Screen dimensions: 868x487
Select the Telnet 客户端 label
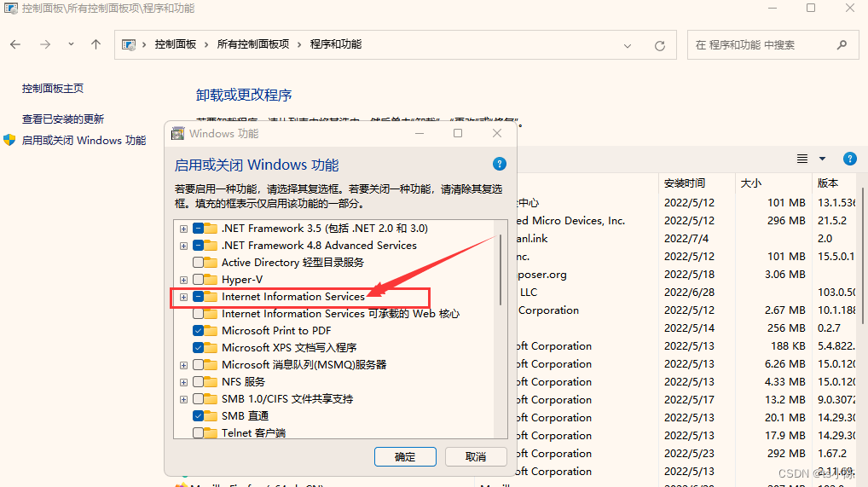[x=254, y=432]
